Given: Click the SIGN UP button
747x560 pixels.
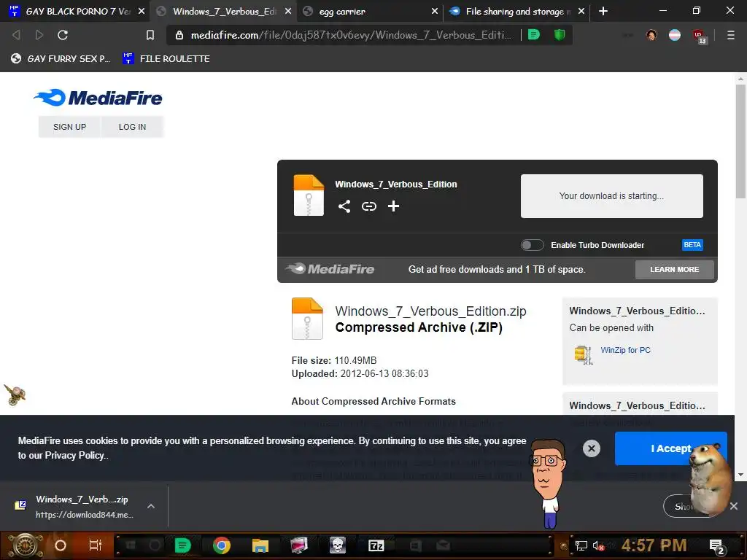Looking at the screenshot, I should click(x=69, y=127).
